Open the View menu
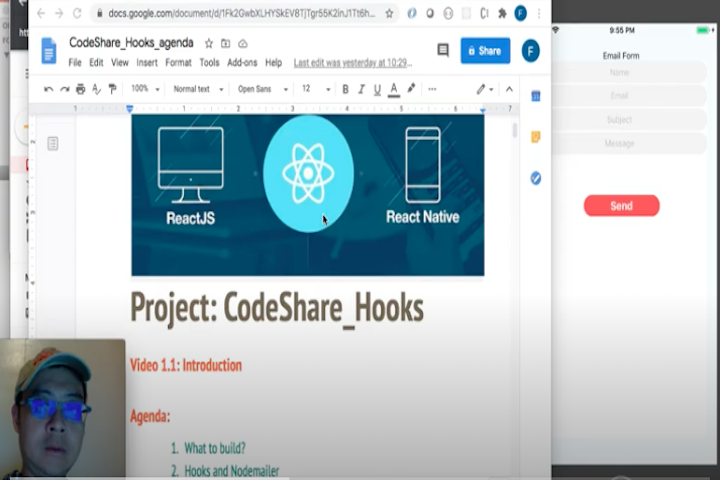 [x=120, y=62]
